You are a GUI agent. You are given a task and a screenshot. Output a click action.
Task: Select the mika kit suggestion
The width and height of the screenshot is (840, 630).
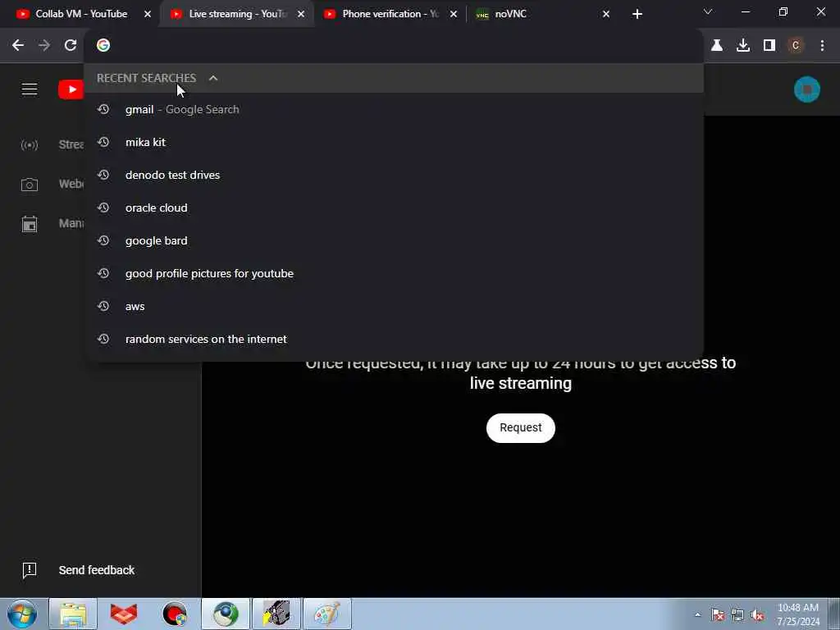pos(394,142)
